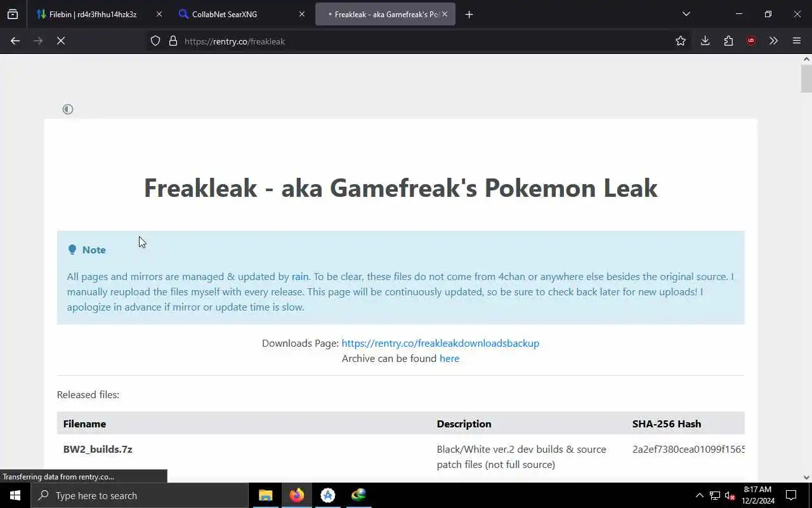The width and height of the screenshot is (812, 508).
Task: Close the Filebin tab
Action: click(x=159, y=14)
